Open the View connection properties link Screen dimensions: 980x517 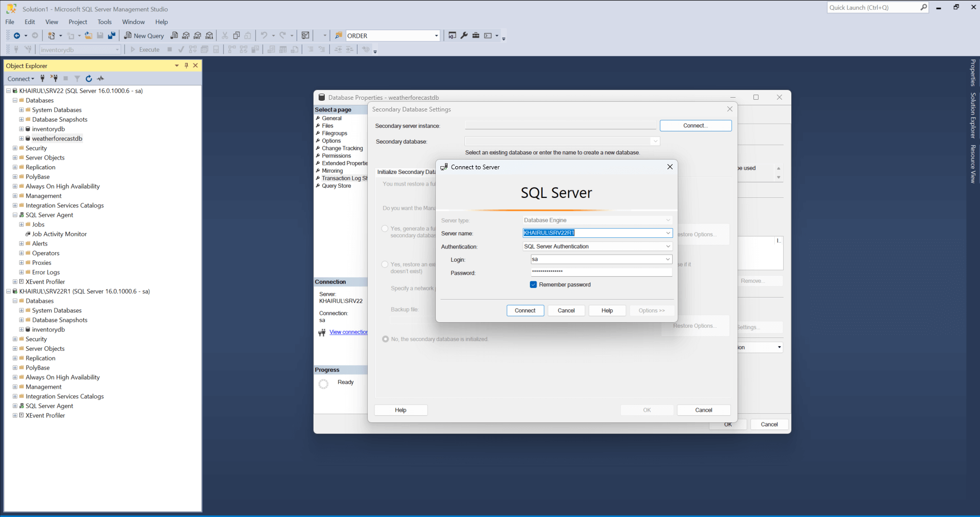[x=348, y=332]
